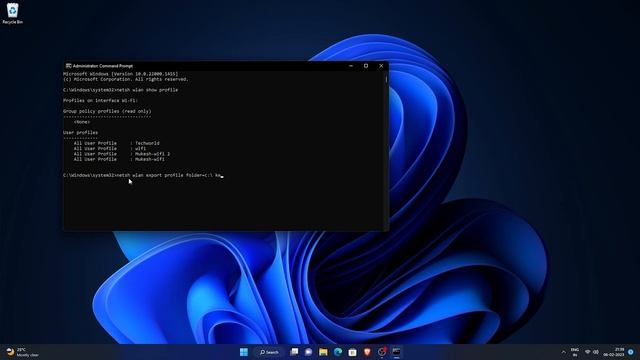The image size is (640, 360).
Task: Open the Recycle Bin on the desktop
Action: point(12,13)
